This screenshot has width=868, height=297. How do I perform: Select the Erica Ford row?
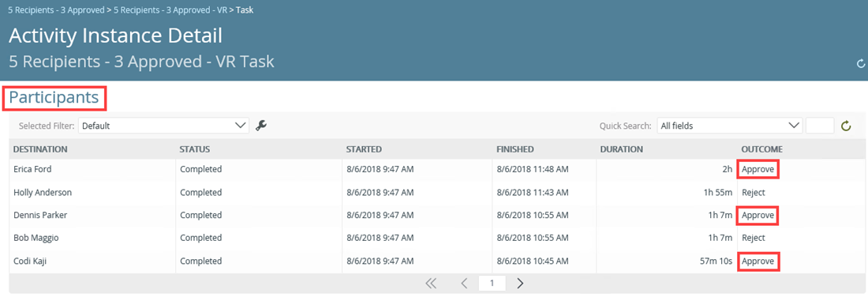433,170
